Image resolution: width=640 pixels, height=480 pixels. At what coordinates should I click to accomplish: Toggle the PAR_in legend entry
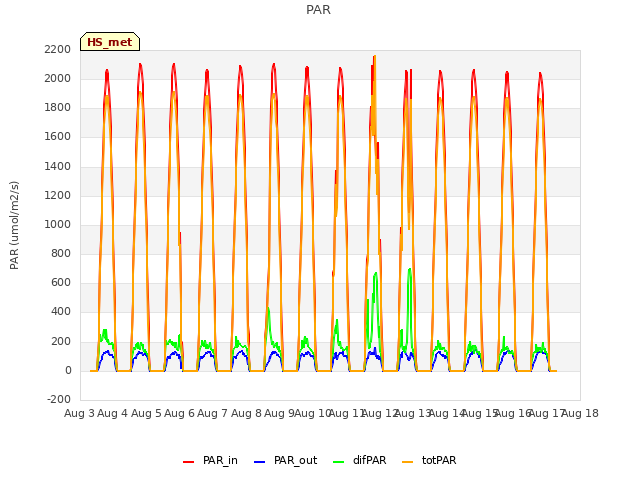tap(210, 460)
